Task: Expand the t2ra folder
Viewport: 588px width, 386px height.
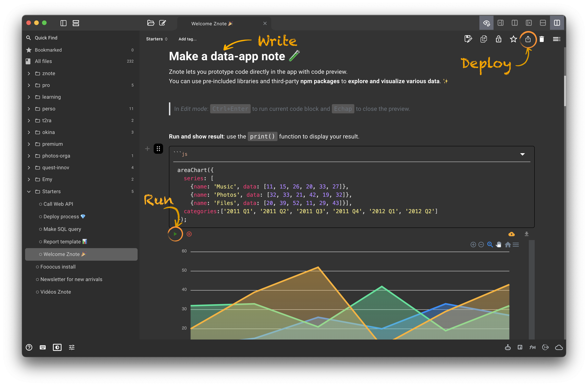Action: coord(29,120)
